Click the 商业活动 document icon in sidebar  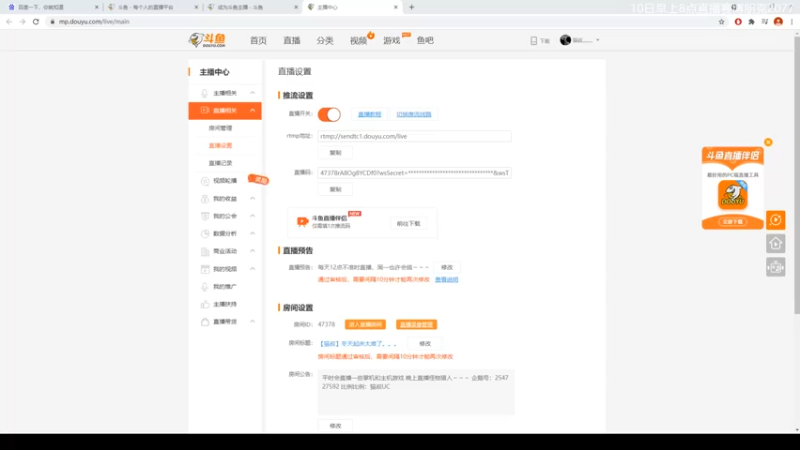[x=205, y=251]
